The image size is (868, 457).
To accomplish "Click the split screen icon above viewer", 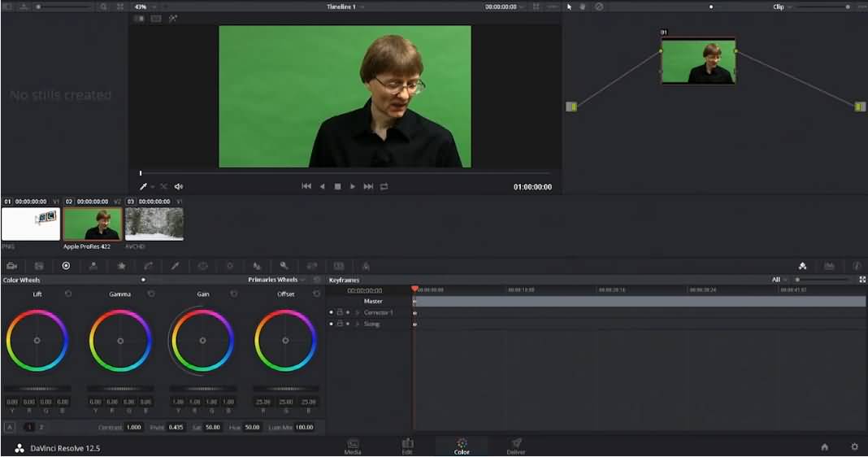I will tap(156, 18).
